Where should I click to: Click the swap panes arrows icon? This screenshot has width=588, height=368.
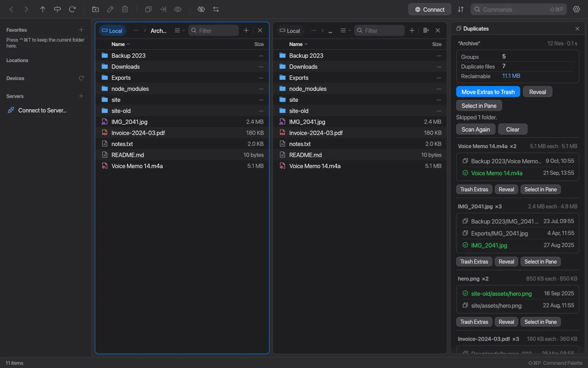pyautogui.click(x=216, y=9)
